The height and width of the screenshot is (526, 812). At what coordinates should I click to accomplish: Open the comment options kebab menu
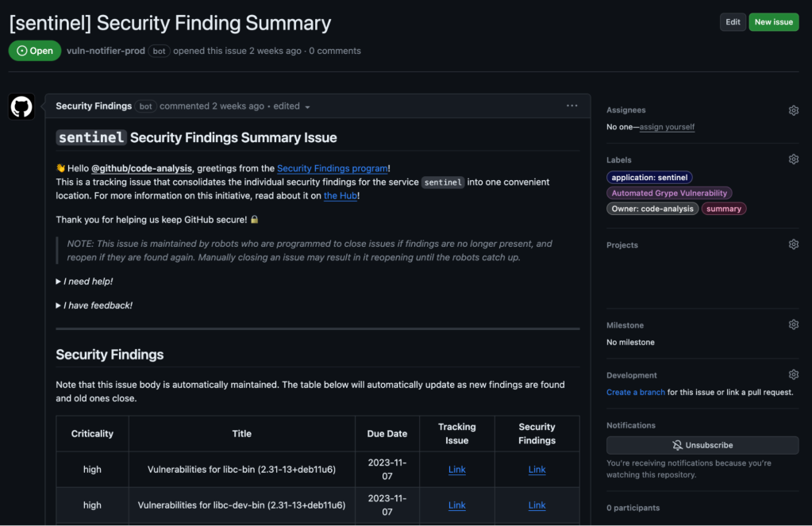[571, 105]
